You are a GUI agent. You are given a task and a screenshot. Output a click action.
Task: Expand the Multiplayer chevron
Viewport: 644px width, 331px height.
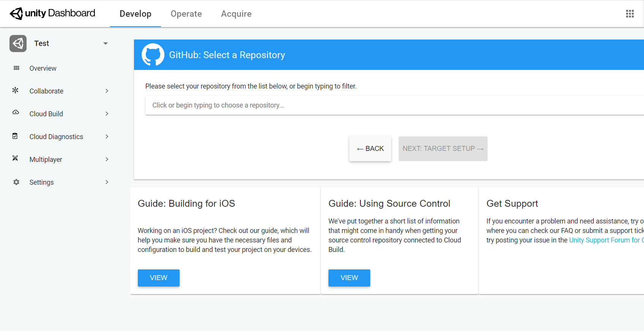107,159
